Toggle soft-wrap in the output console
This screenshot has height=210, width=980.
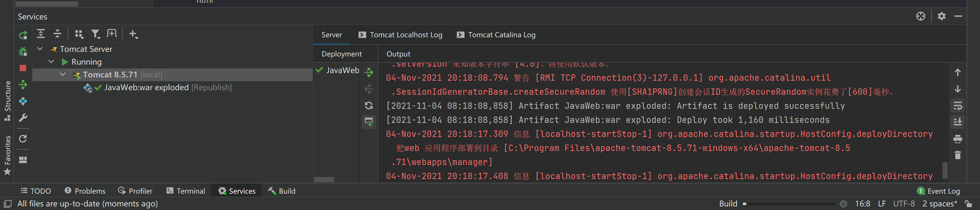(958, 106)
